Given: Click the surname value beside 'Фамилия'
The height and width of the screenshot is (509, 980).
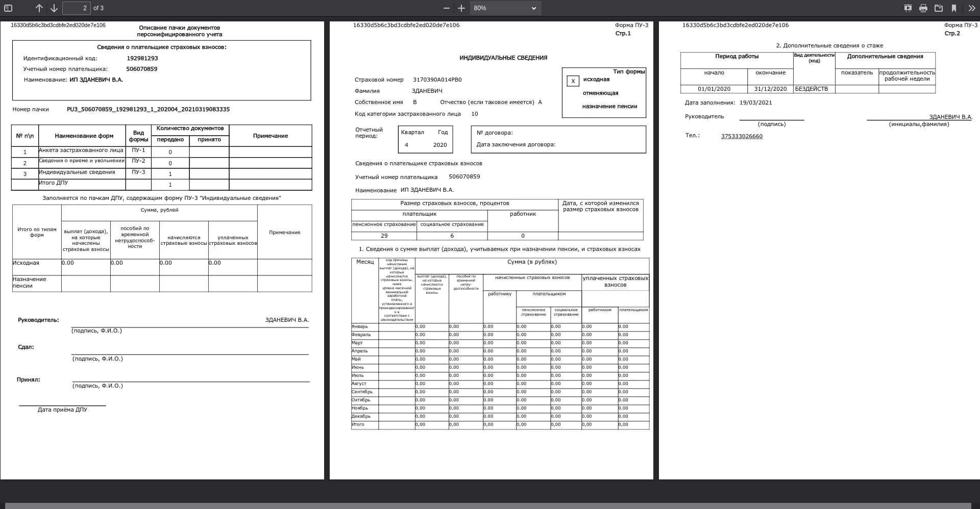Looking at the screenshot, I should (x=427, y=91).
